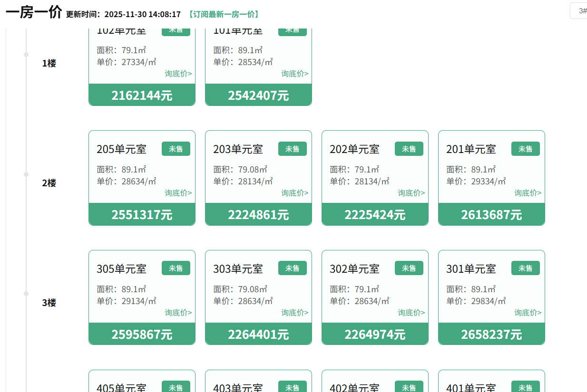587x392 pixels.
Task: Click 询底价 link for unit 201
Action: [528, 193]
